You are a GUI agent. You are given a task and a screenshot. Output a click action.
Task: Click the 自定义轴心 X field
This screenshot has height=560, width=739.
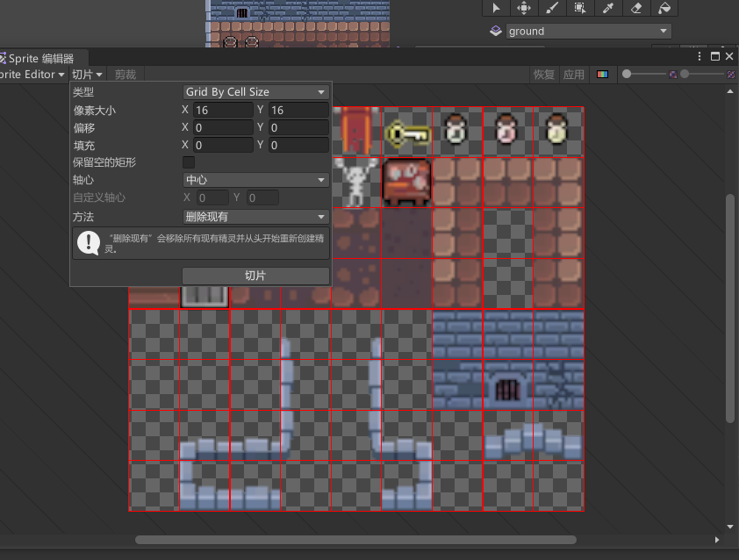212,197
